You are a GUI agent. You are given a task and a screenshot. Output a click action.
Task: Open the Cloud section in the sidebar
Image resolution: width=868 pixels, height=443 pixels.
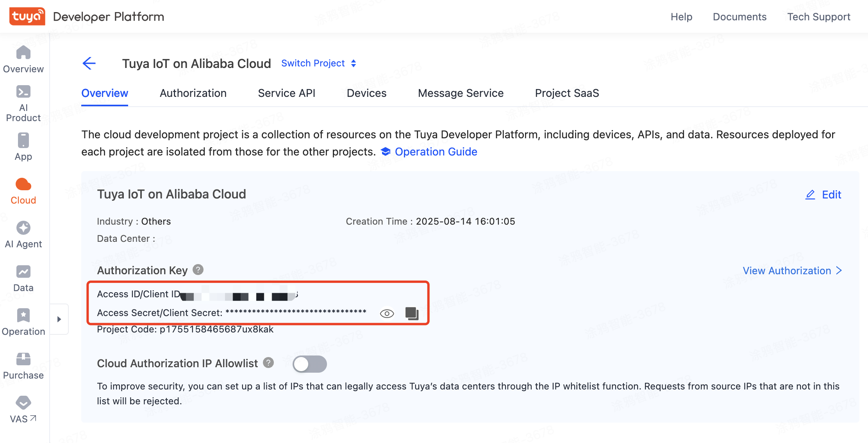tap(23, 191)
